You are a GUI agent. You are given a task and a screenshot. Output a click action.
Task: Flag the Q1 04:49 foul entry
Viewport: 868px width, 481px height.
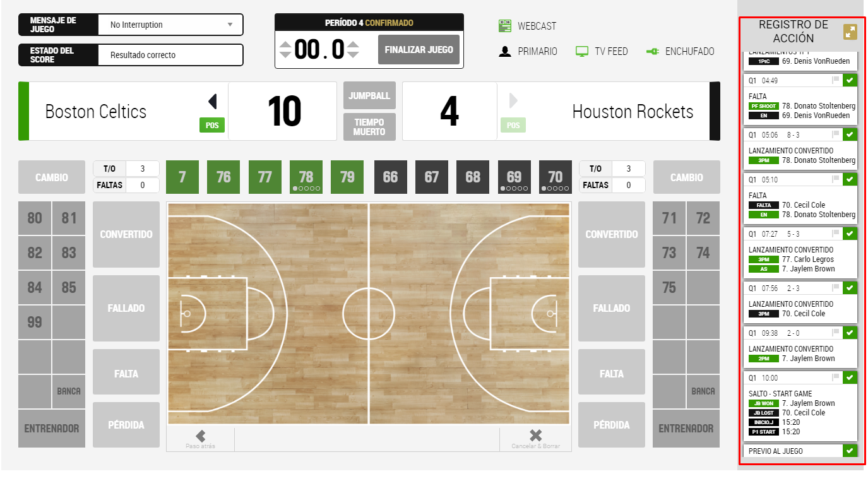[836, 80]
